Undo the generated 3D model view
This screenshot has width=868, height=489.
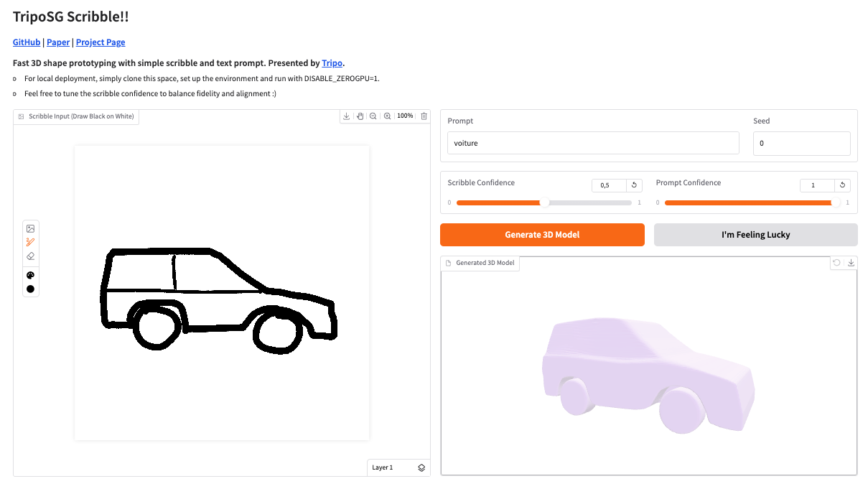point(836,263)
